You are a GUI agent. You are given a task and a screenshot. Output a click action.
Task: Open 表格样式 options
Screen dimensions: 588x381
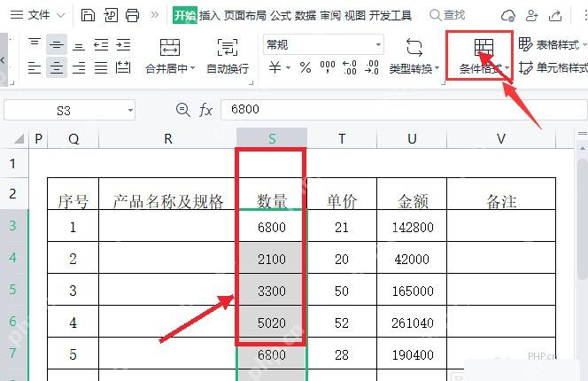[x=552, y=44]
